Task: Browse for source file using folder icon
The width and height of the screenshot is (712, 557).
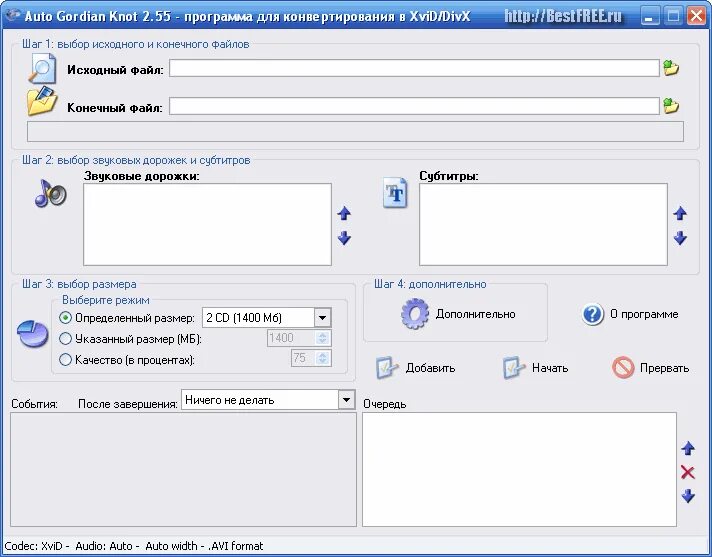Action: point(671,68)
